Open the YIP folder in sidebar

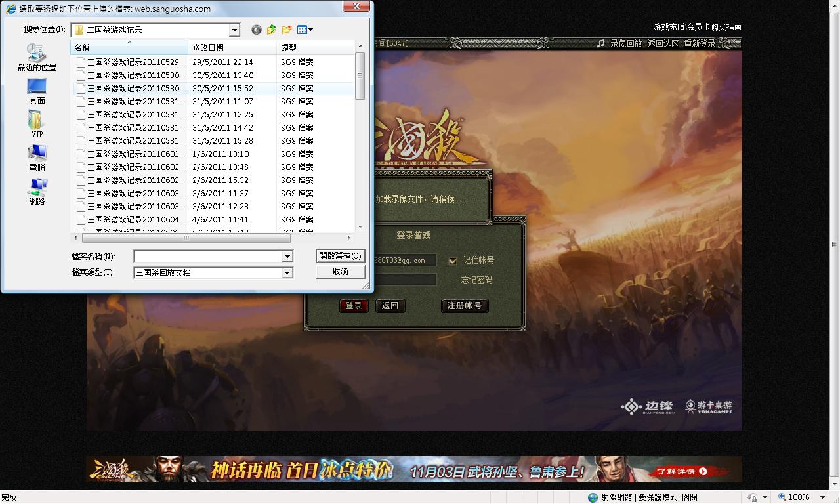pyautogui.click(x=37, y=123)
